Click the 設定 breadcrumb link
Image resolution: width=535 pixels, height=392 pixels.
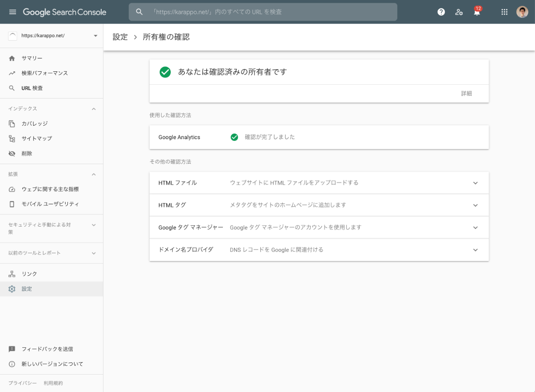[120, 37]
